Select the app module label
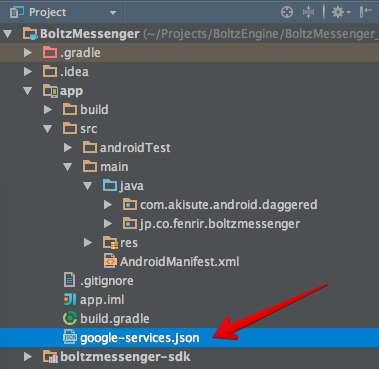The height and width of the screenshot is (369, 379). [x=72, y=91]
